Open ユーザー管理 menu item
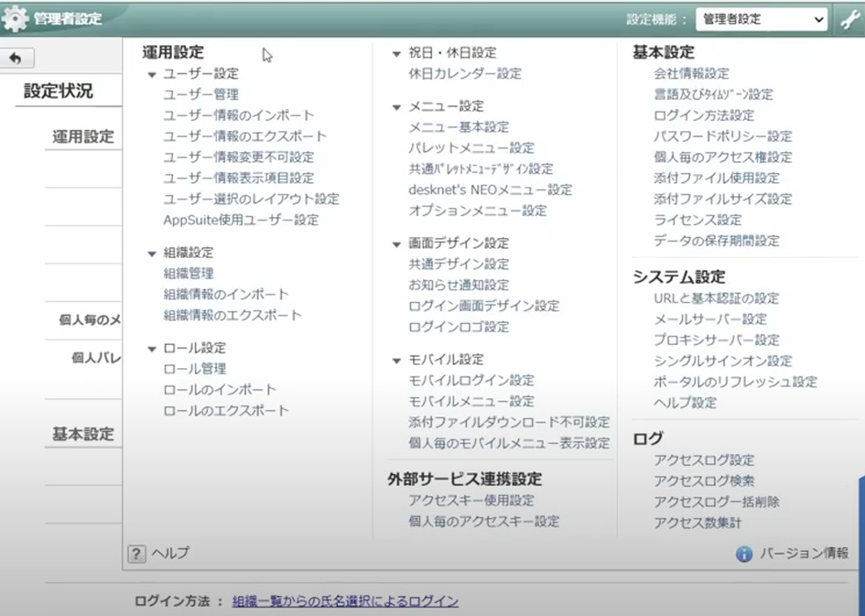 200,94
